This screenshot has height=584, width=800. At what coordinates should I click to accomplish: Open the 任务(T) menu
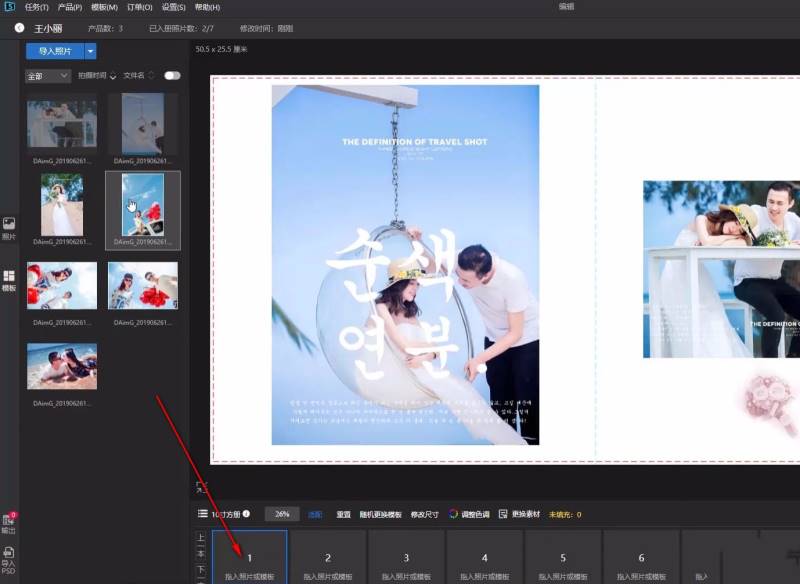[36, 7]
